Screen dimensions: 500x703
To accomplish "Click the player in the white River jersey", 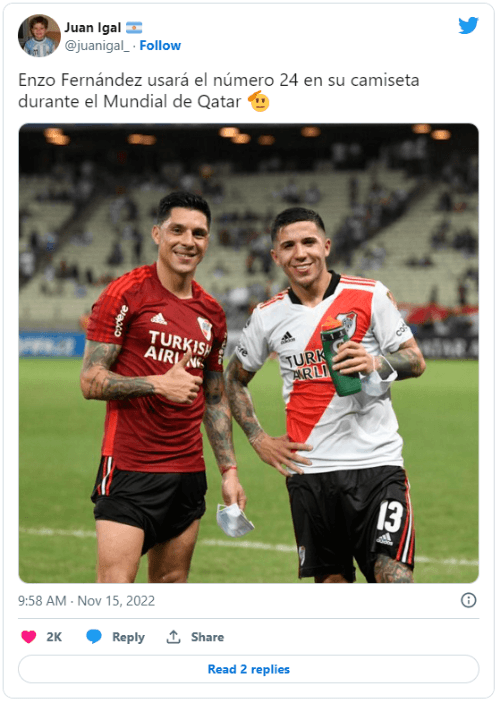I will (327, 395).
